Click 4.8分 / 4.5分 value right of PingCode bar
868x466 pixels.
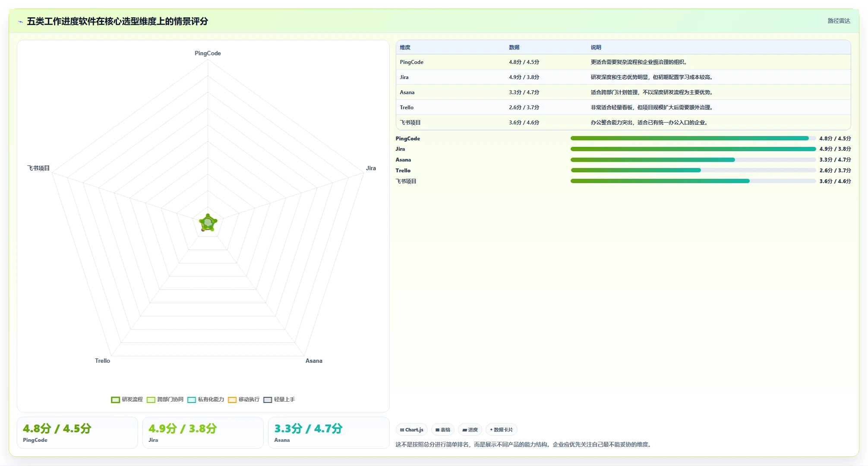835,139
